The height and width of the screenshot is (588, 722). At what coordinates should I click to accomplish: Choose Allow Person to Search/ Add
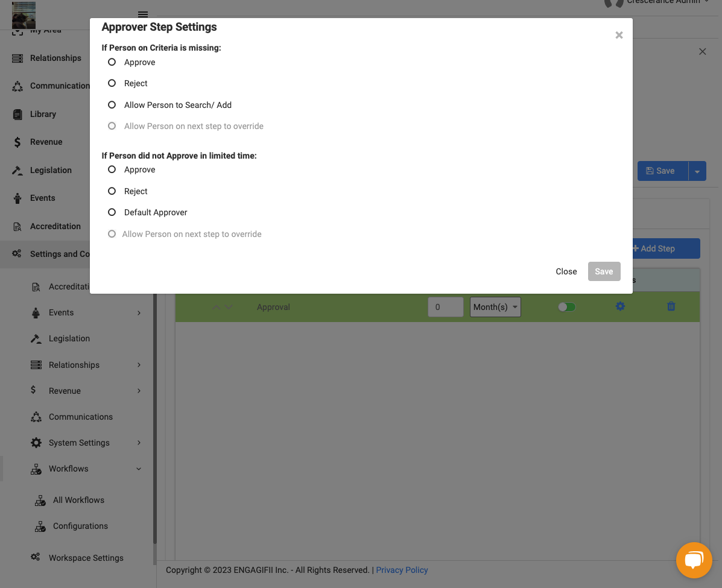coord(112,105)
